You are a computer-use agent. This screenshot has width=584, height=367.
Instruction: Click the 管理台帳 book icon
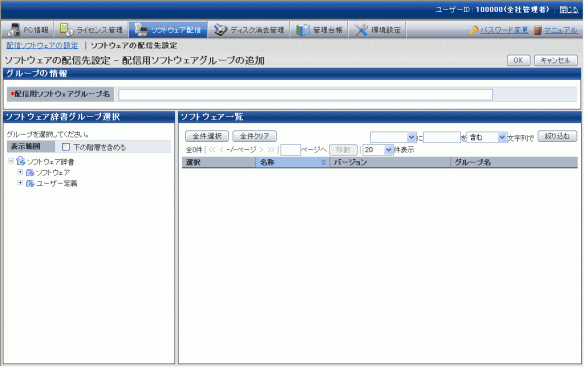[x=302, y=30]
